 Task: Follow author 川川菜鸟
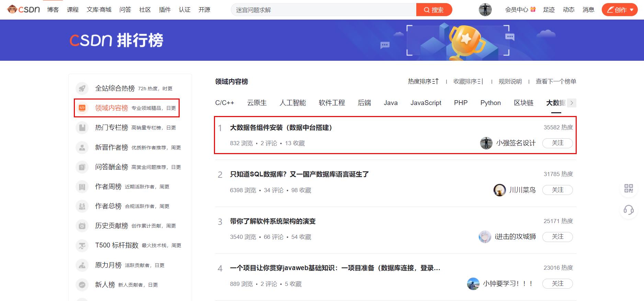click(557, 190)
